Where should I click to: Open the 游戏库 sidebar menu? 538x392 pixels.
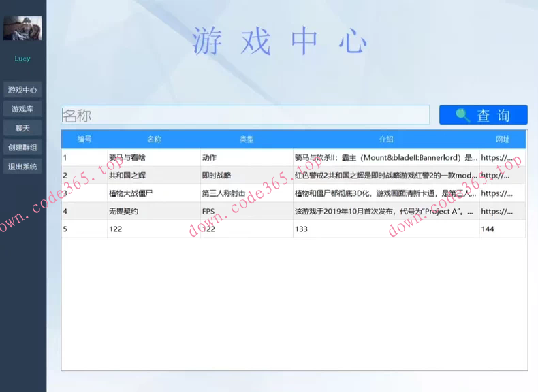pyautogui.click(x=22, y=109)
